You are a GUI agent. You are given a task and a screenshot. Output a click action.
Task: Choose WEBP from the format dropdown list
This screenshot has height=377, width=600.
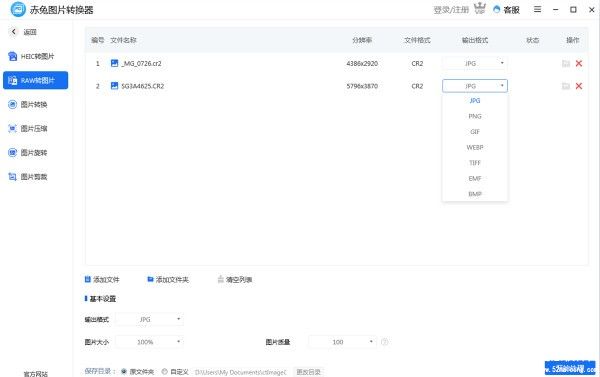[475, 147]
